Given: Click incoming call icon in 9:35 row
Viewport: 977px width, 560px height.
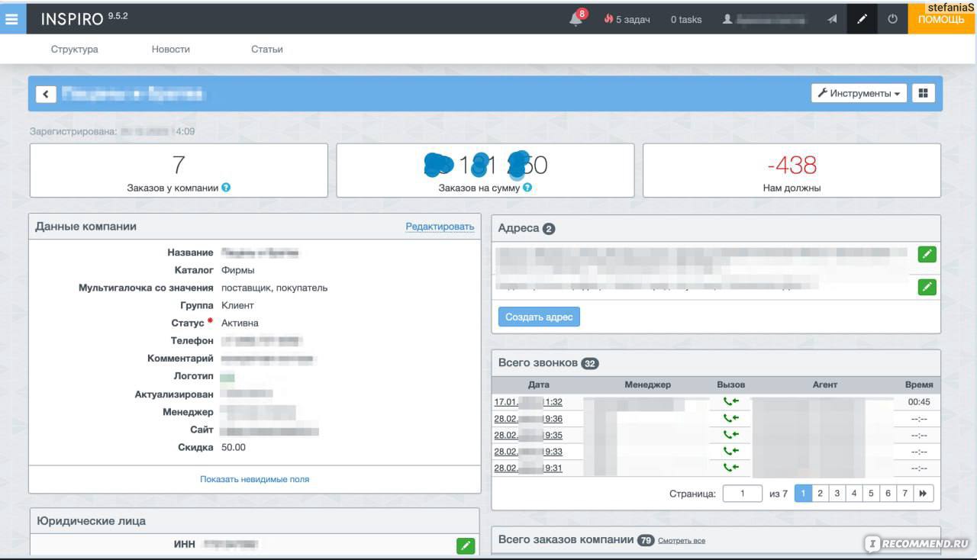Looking at the screenshot, I should click(x=731, y=435).
